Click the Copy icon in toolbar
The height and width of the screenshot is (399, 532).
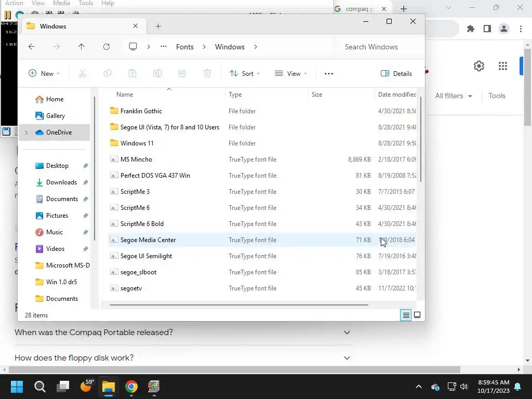pos(107,73)
